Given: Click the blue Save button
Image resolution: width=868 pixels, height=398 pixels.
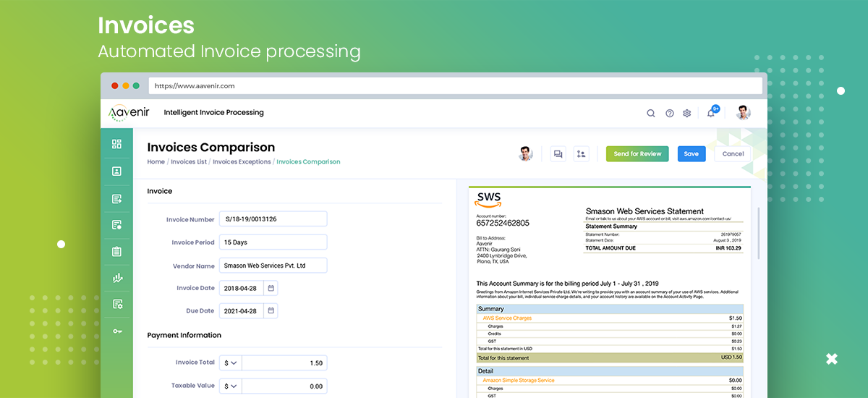Looking at the screenshot, I should [x=692, y=153].
